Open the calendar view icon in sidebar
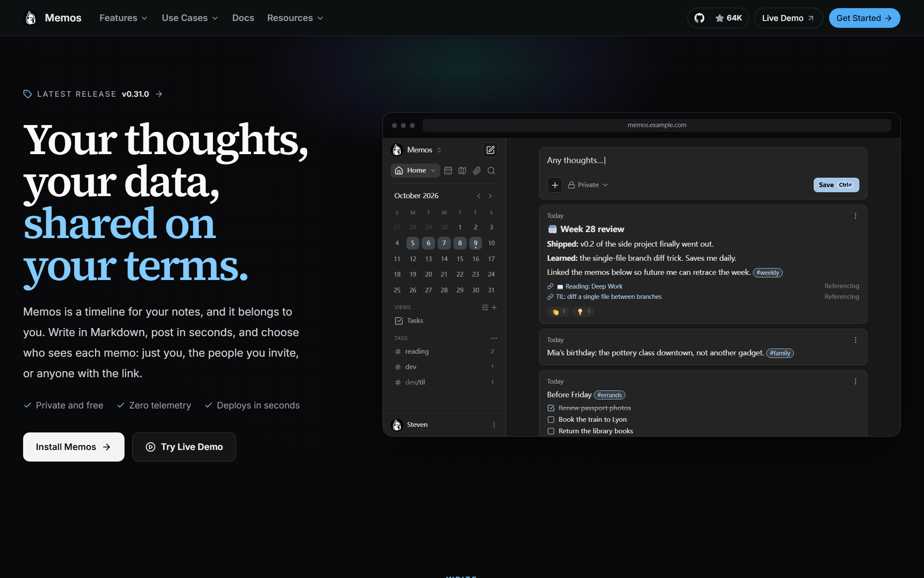924x578 pixels. (448, 170)
